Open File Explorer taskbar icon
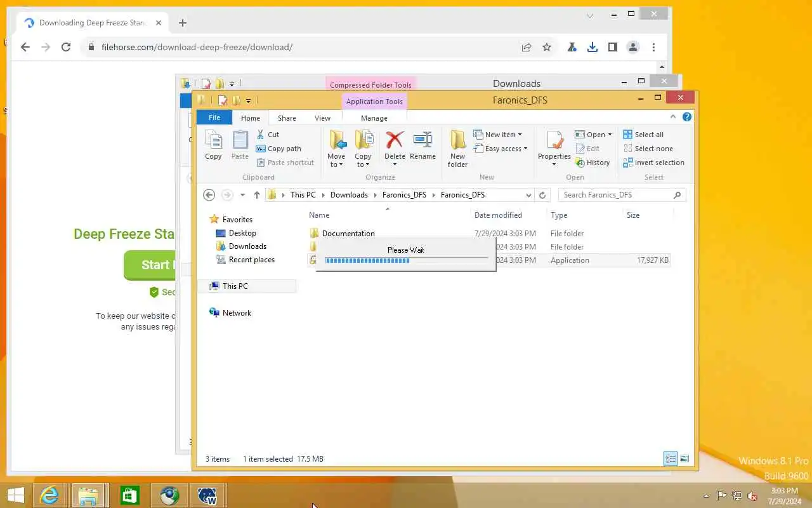Viewport: 812px width, 508px height. click(88, 495)
